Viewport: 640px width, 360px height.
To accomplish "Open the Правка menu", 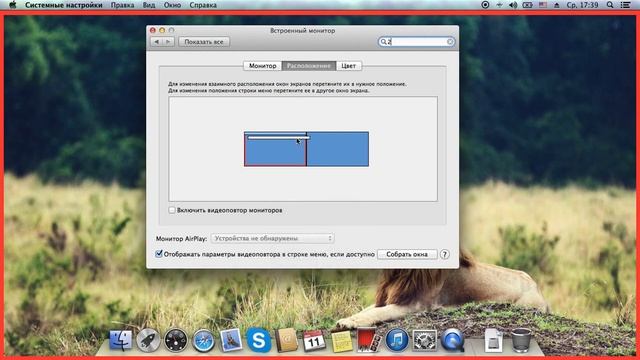I will [122, 5].
